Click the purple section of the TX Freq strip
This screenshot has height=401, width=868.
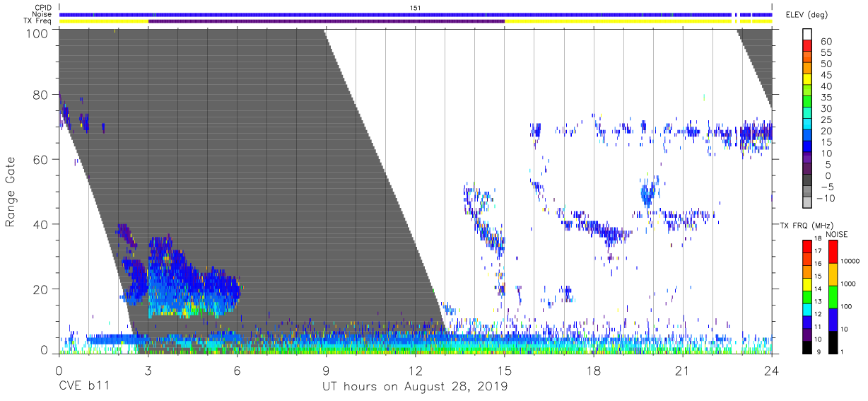tap(327, 21)
